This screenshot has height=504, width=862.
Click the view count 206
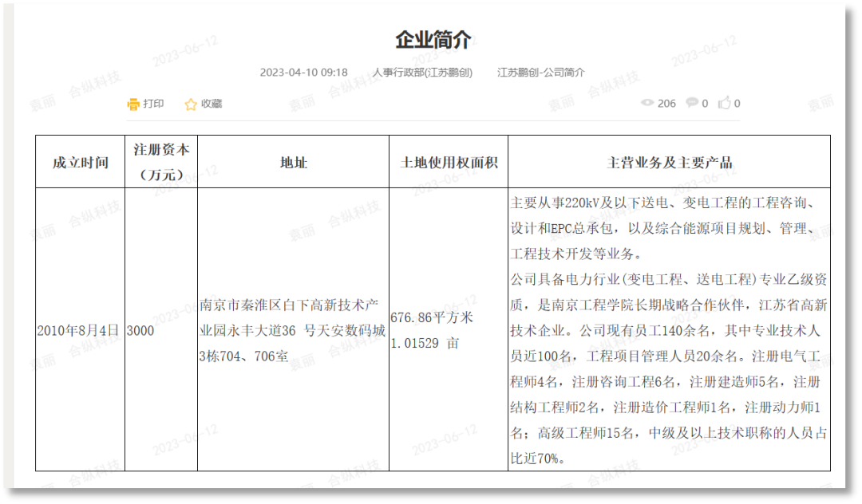click(x=666, y=104)
